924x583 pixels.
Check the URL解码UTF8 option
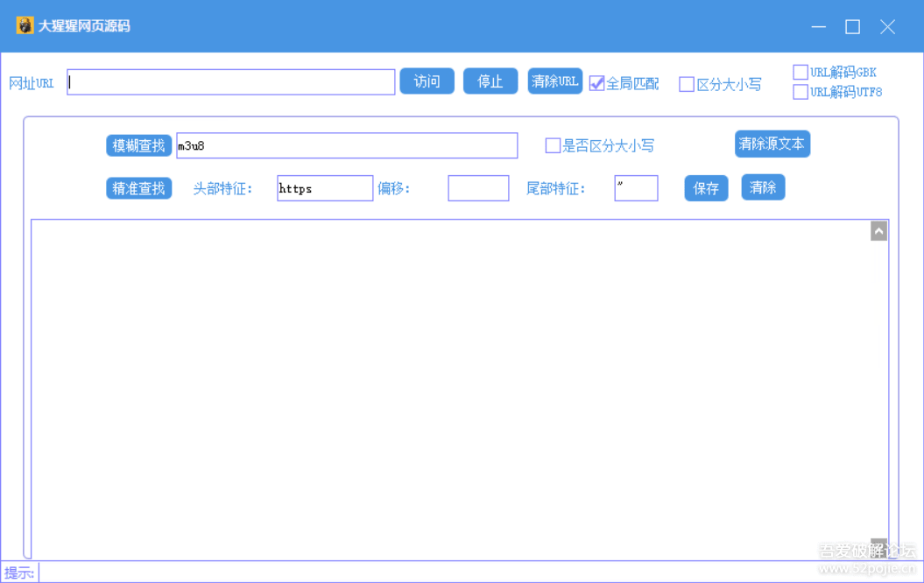801,92
